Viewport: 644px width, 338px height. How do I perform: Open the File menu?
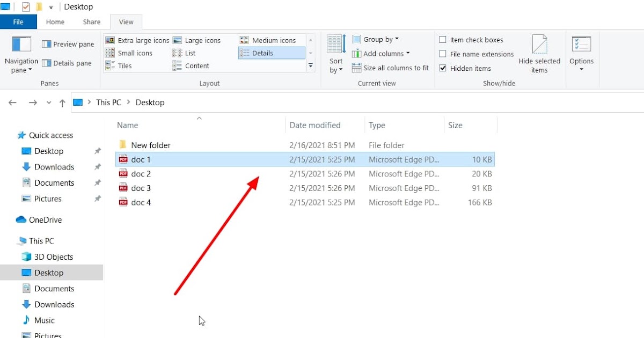click(x=18, y=21)
